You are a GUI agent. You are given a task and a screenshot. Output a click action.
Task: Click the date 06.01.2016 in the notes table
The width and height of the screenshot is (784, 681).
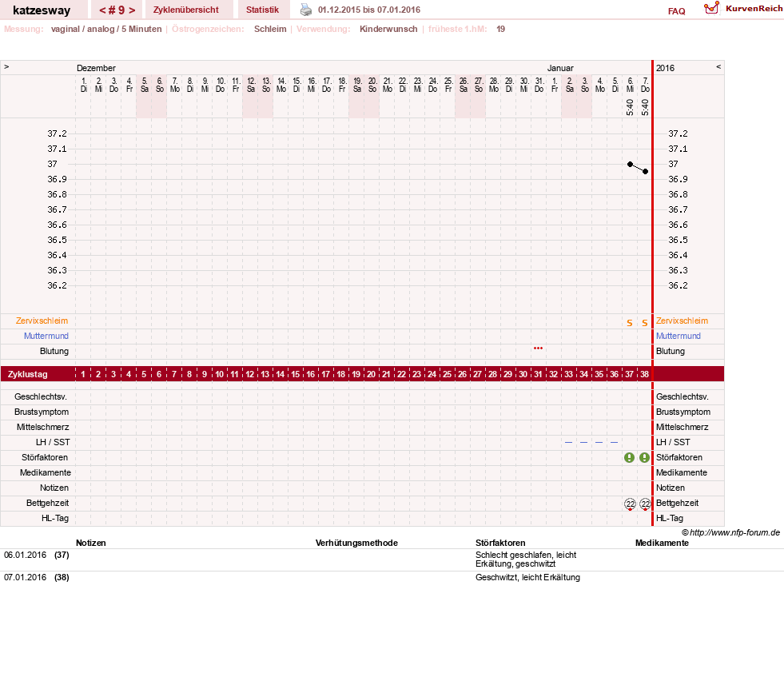pos(25,555)
